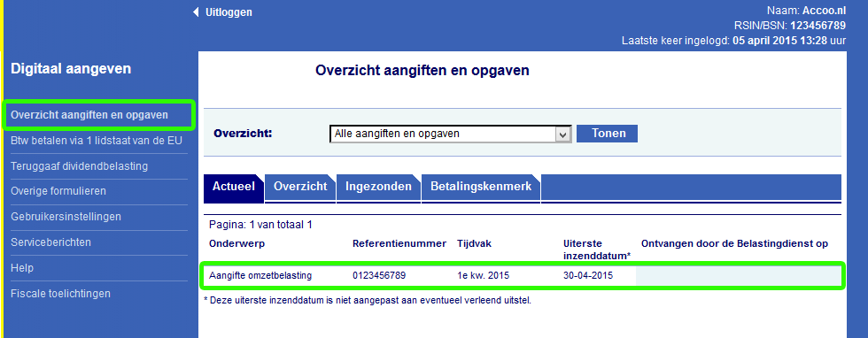Viewport: 868px width, 338px height.
Task: Click the Naam: Accoo.nl text
Action: pyautogui.click(x=806, y=11)
